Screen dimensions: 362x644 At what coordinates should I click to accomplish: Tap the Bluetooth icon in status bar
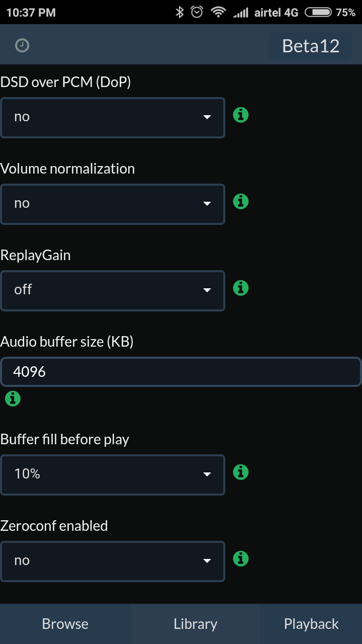coord(179,12)
